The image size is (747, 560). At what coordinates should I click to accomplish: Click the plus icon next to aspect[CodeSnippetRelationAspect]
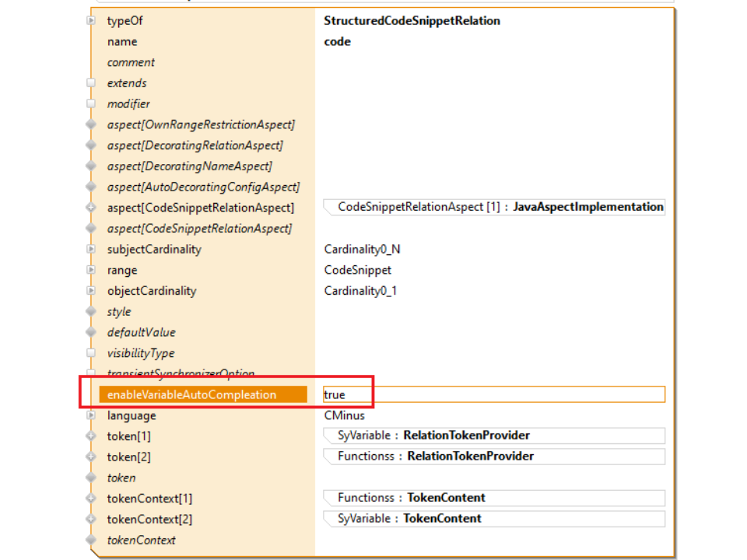91,208
